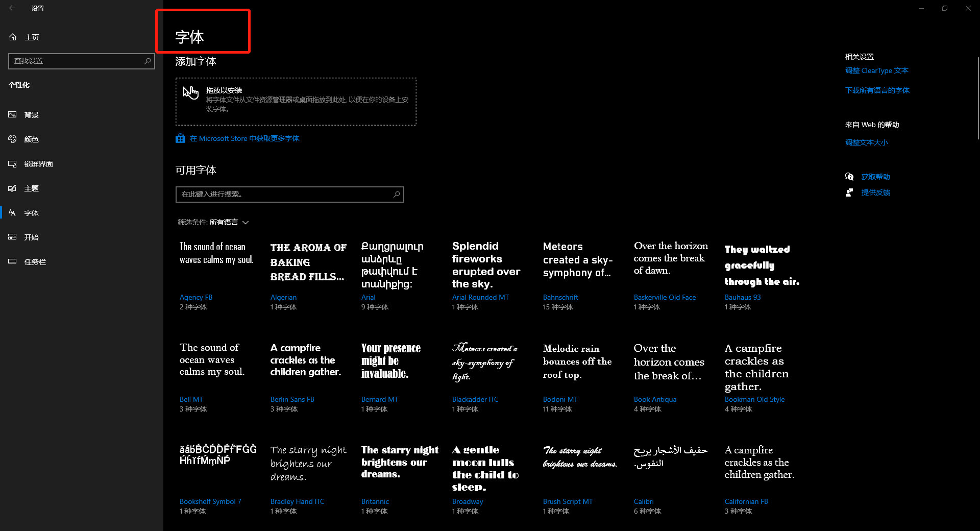Screen dimensions: 980x531
Task: Minimize the 设置 window
Action: 921,8
